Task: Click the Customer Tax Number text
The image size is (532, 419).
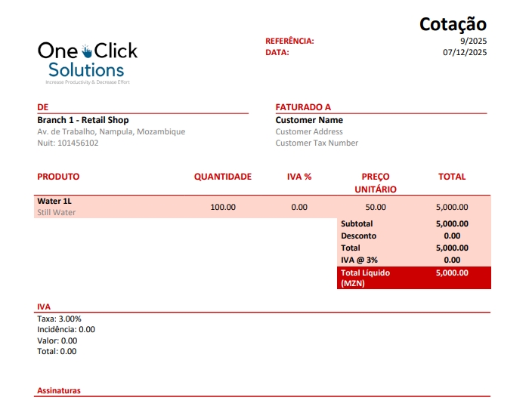Action: (x=317, y=143)
